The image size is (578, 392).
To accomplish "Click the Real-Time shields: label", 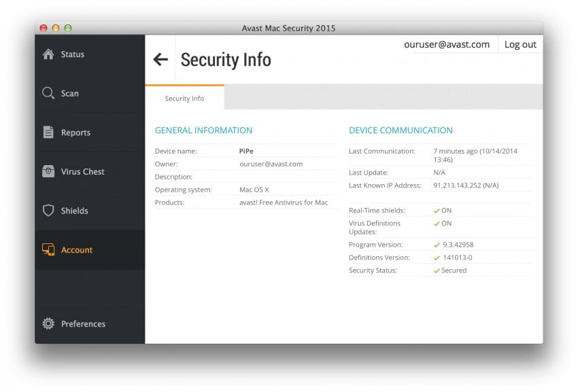I will [x=377, y=211].
